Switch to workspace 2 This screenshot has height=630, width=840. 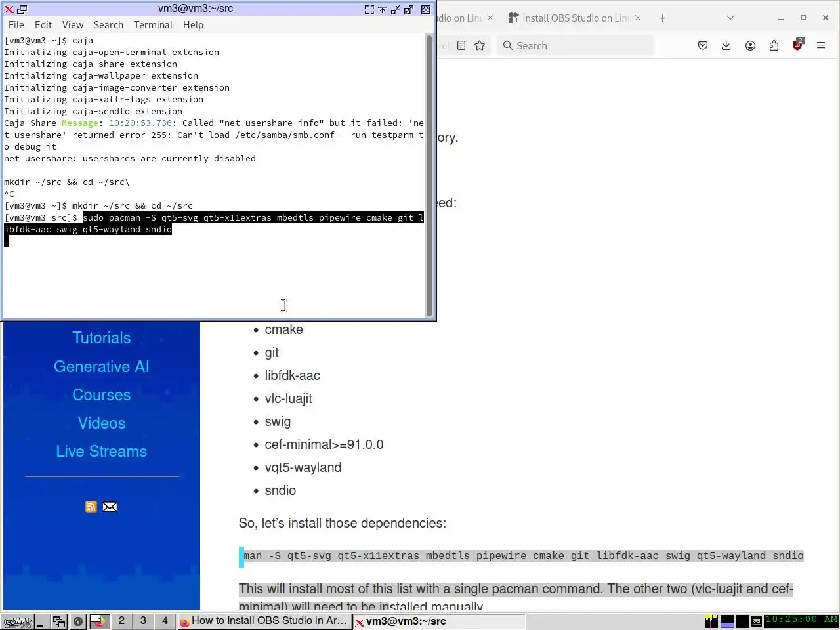point(121,621)
